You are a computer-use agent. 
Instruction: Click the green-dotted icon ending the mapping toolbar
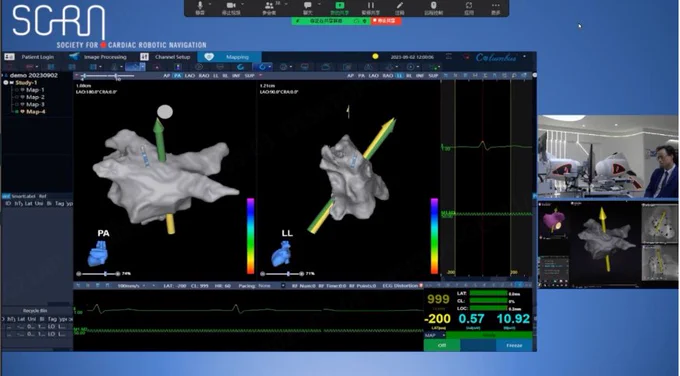tap(434, 67)
